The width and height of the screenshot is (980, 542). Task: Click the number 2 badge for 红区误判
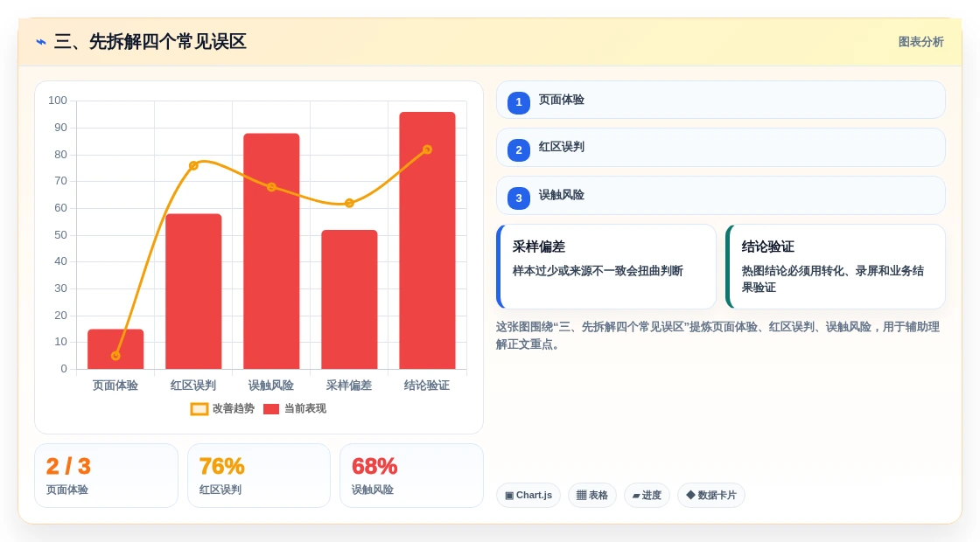(519, 149)
